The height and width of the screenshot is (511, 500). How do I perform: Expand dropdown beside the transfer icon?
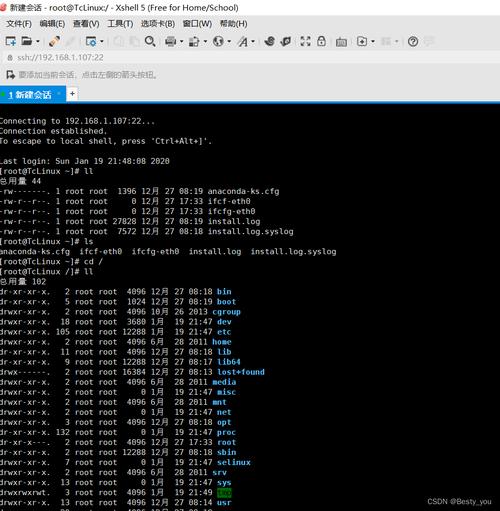[373, 41]
